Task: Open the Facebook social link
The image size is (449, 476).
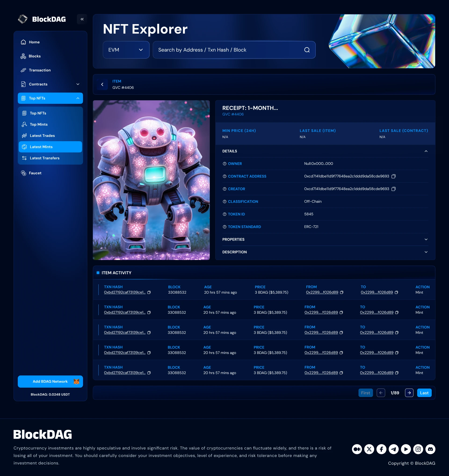Action: [x=381, y=449]
